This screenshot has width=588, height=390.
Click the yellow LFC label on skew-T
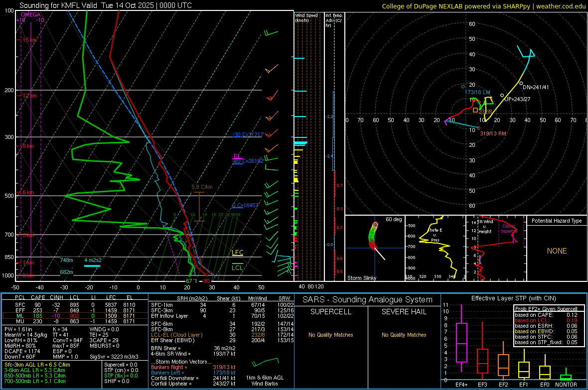237,253
